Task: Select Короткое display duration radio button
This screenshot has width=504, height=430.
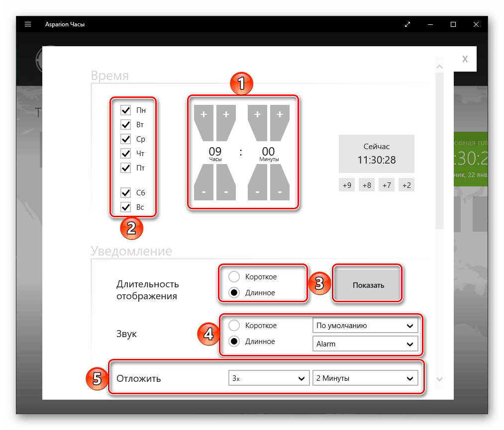Action: [234, 276]
